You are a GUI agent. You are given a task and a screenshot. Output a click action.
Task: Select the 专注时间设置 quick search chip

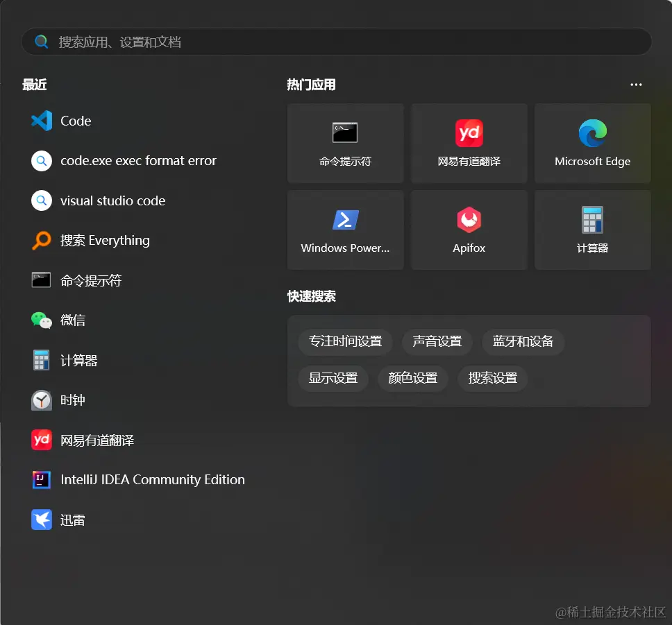pyautogui.click(x=346, y=341)
